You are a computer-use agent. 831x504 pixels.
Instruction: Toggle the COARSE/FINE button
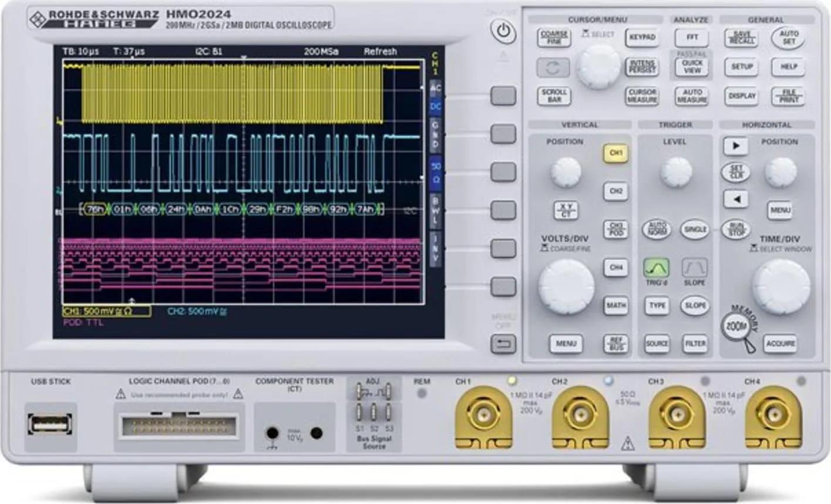[554, 38]
